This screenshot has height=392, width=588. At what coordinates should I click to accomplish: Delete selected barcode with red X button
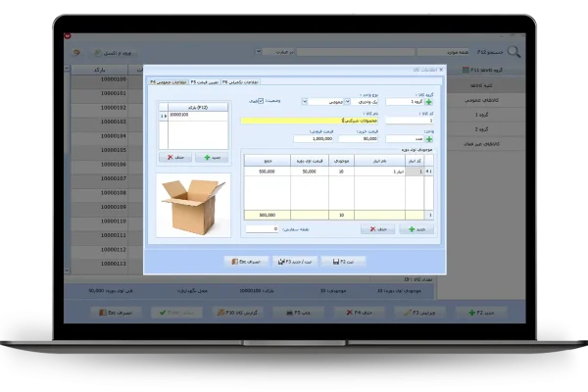[177, 157]
